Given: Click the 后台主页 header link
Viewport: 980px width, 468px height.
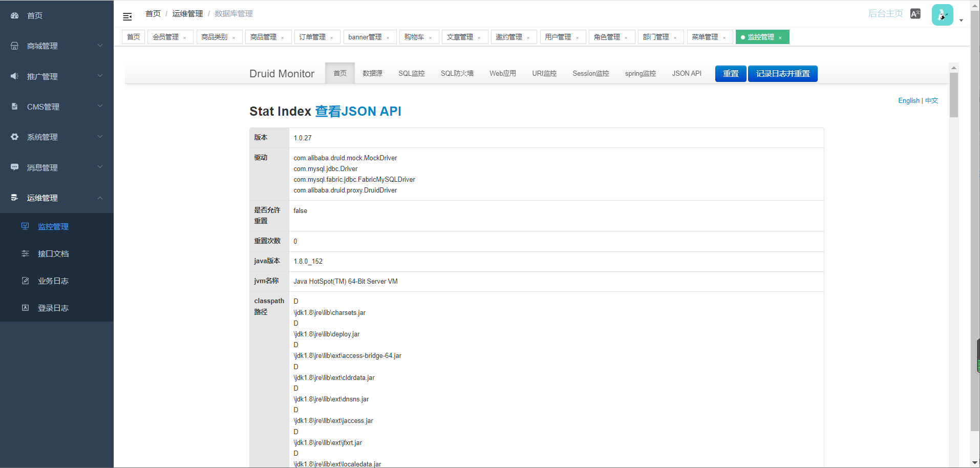Looking at the screenshot, I should point(885,14).
